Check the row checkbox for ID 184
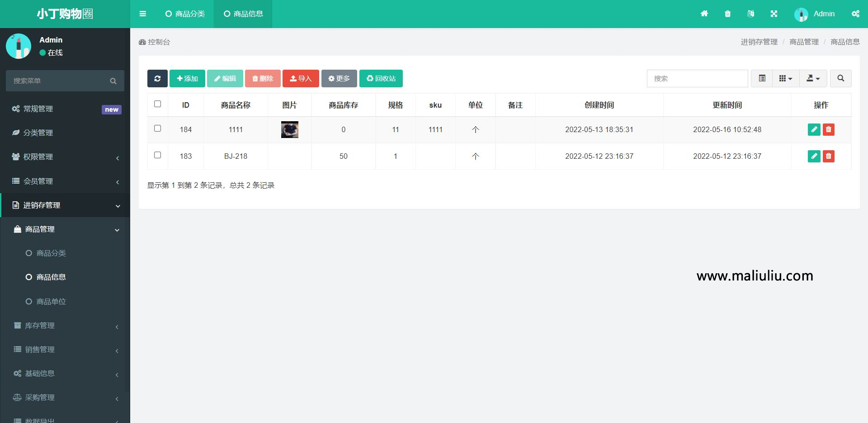Screen dimensions: 868x423 157,128
